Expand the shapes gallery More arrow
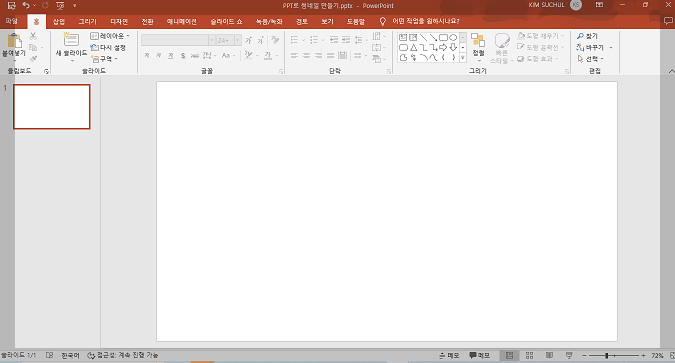The width and height of the screenshot is (675, 363). point(463,57)
